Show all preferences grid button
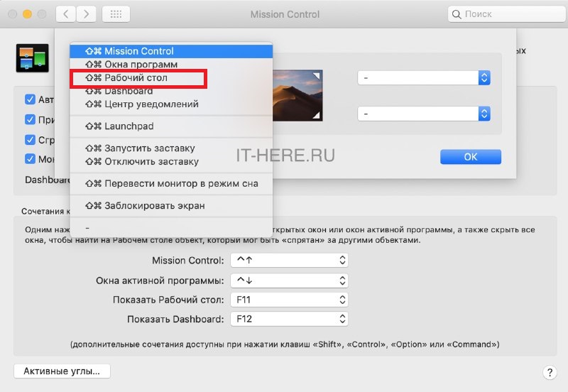The width and height of the screenshot is (568, 392). pyautogui.click(x=116, y=14)
